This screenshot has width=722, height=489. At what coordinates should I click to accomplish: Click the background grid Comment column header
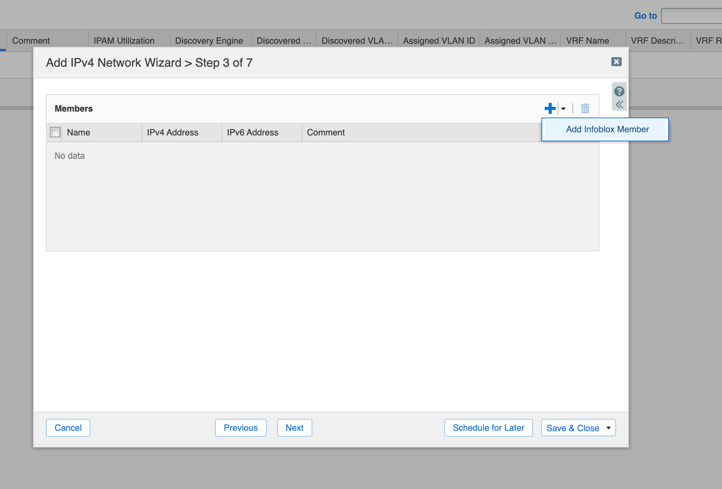click(x=47, y=41)
